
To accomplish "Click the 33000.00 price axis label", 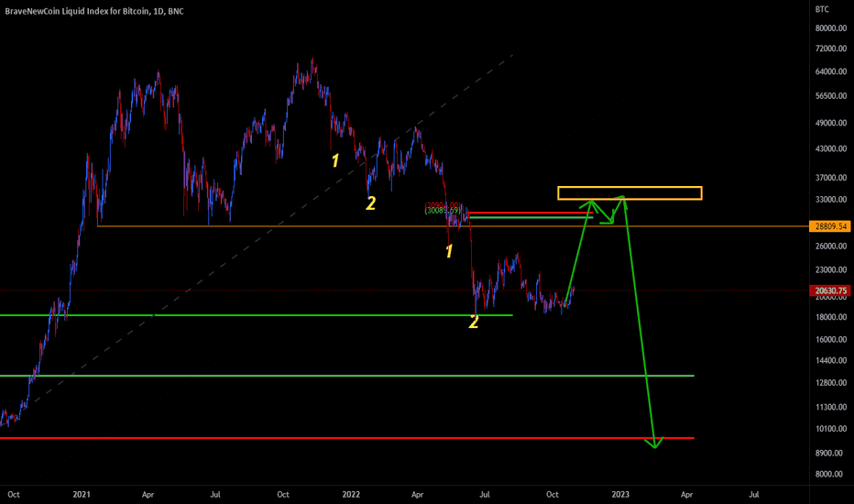I will point(831,200).
